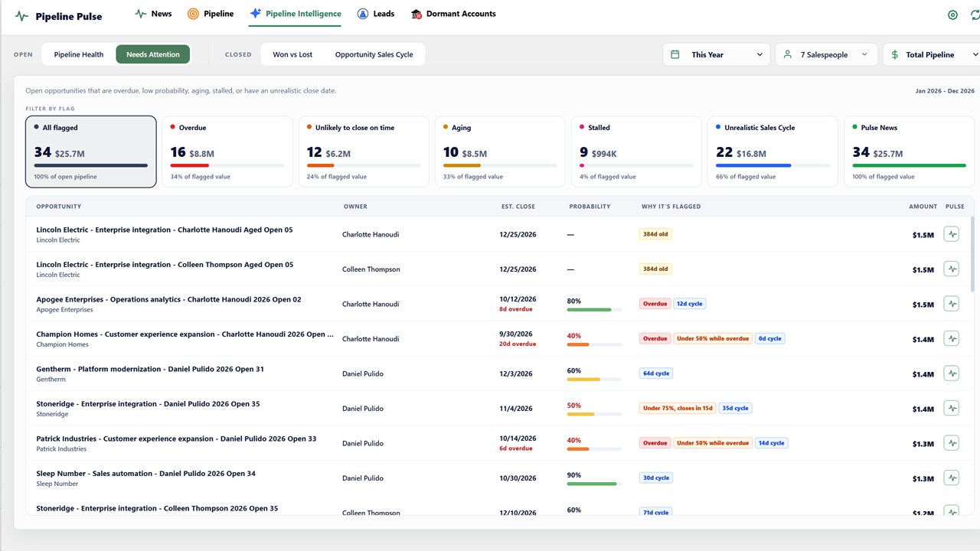Switch to Opportunity Sales Cycle view
Image resolution: width=980 pixels, height=551 pixels.
[x=374, y=54]
